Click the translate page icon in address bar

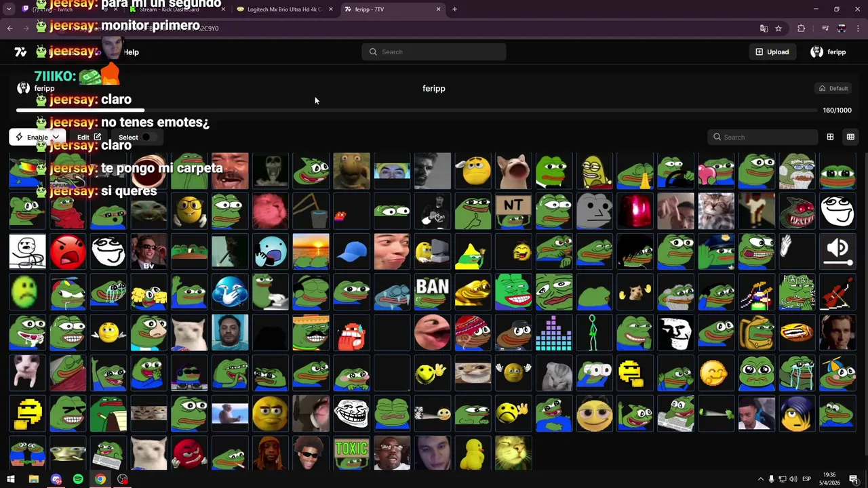click(x=764, y=28)
